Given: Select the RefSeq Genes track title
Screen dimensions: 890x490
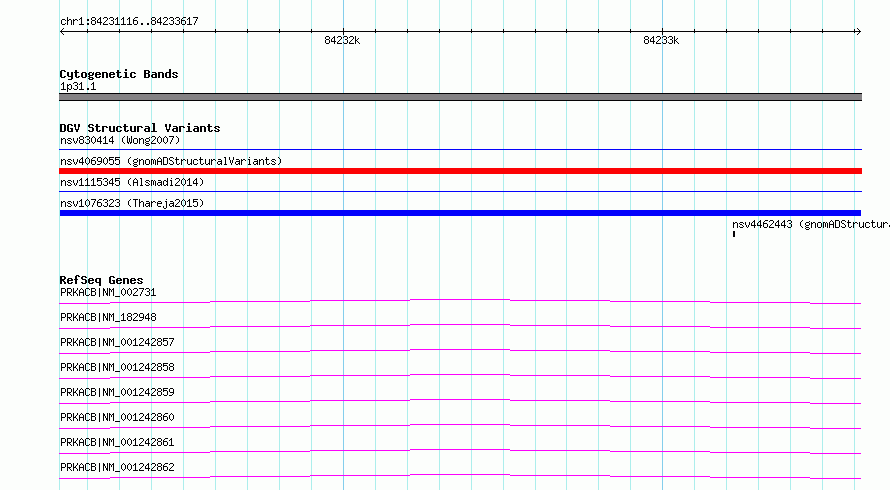Looking at the screenshot, I should click(101, 280).
